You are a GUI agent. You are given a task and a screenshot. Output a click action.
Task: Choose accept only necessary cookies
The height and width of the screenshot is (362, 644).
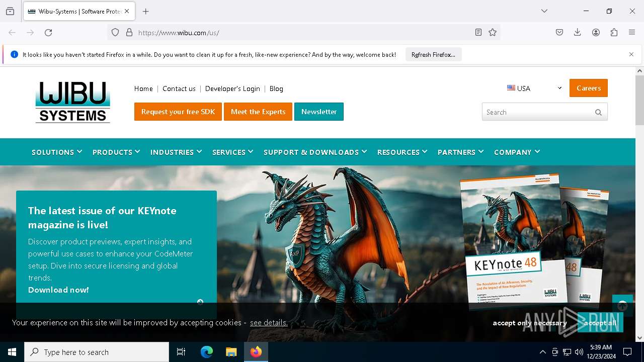click(530, 323)
